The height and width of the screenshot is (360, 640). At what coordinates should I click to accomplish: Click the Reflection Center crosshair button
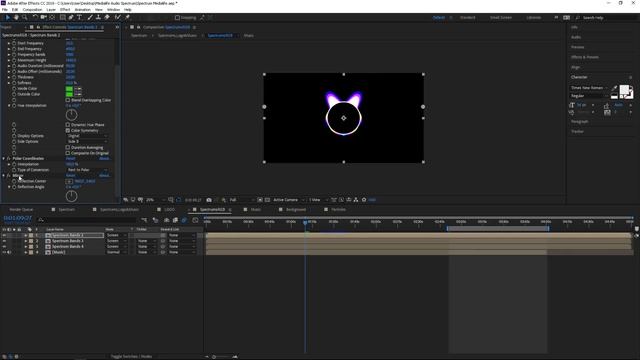(69, 181)
